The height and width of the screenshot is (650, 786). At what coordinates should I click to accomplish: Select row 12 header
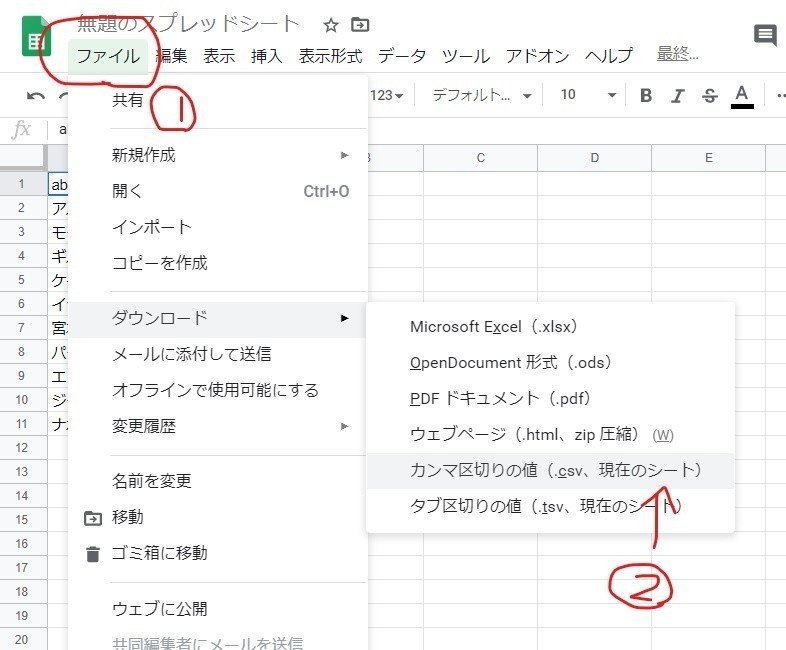[23, 448]
